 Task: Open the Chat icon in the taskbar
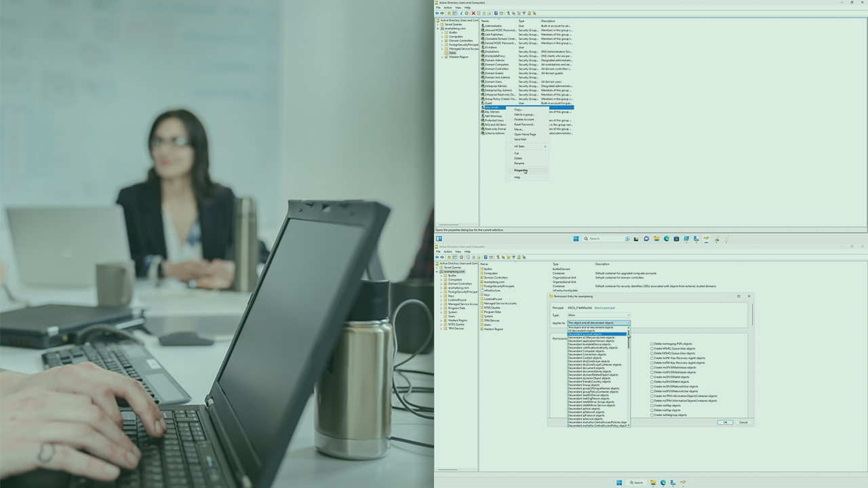point(647,239)
